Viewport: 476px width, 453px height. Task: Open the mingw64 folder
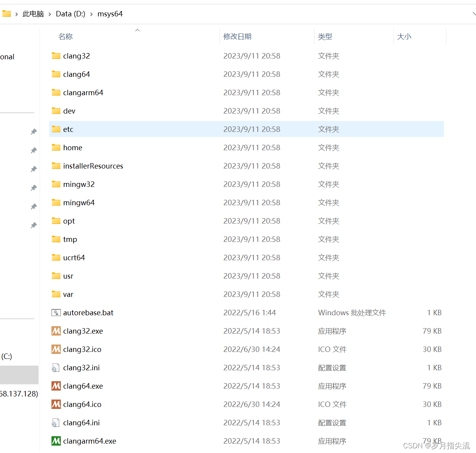pos(79,203)
